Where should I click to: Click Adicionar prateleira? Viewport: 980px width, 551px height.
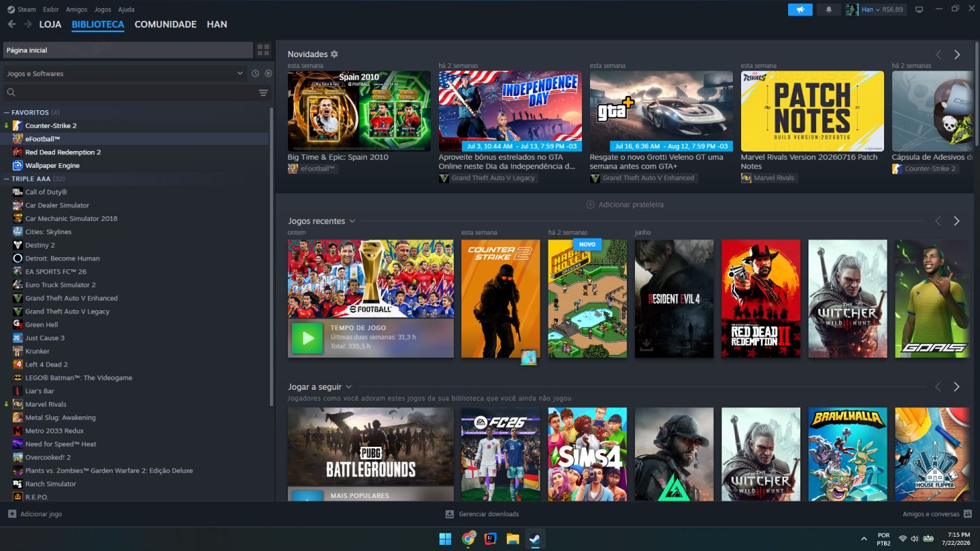tap(625, 205)
